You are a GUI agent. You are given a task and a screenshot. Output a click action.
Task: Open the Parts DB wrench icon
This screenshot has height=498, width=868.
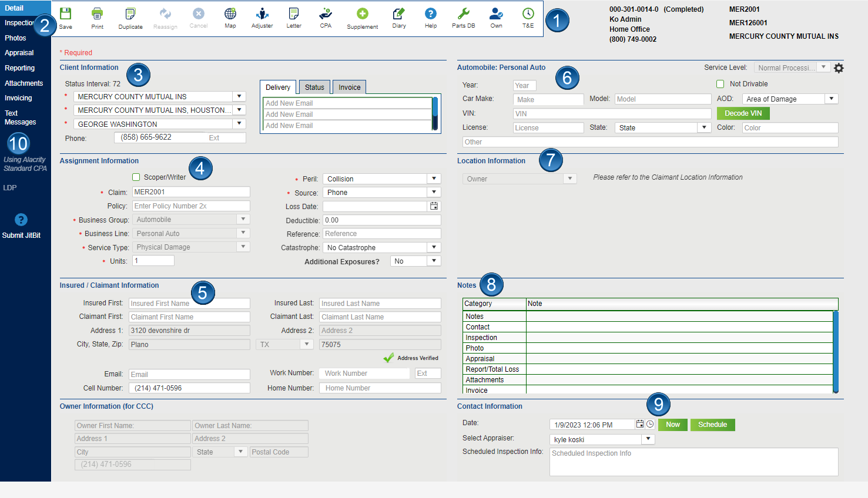pyautogui.click(x=463, y=14)
